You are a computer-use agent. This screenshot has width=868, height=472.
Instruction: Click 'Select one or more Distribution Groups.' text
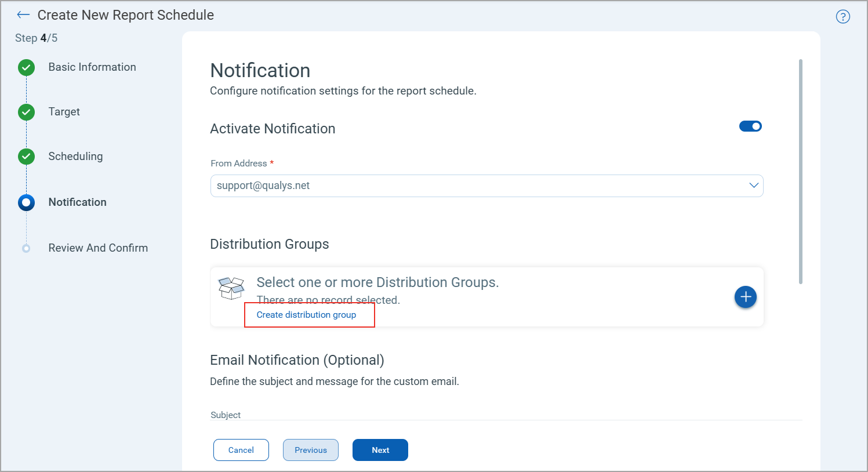tap(377, 282)
